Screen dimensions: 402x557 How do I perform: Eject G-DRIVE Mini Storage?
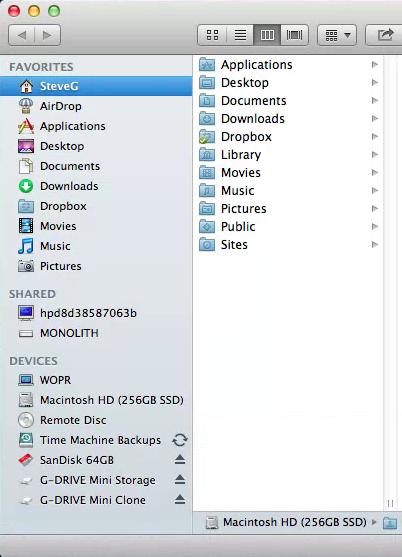click(180, 480)
